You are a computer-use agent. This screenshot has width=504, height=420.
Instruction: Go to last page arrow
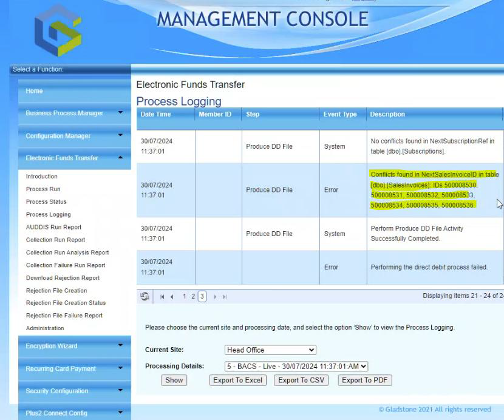225,297
